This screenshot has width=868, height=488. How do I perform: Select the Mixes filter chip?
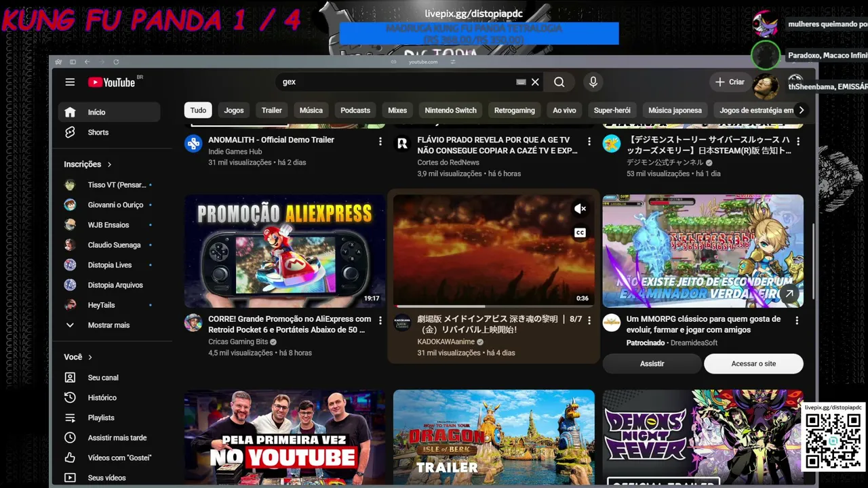click(x=397, y=110)
